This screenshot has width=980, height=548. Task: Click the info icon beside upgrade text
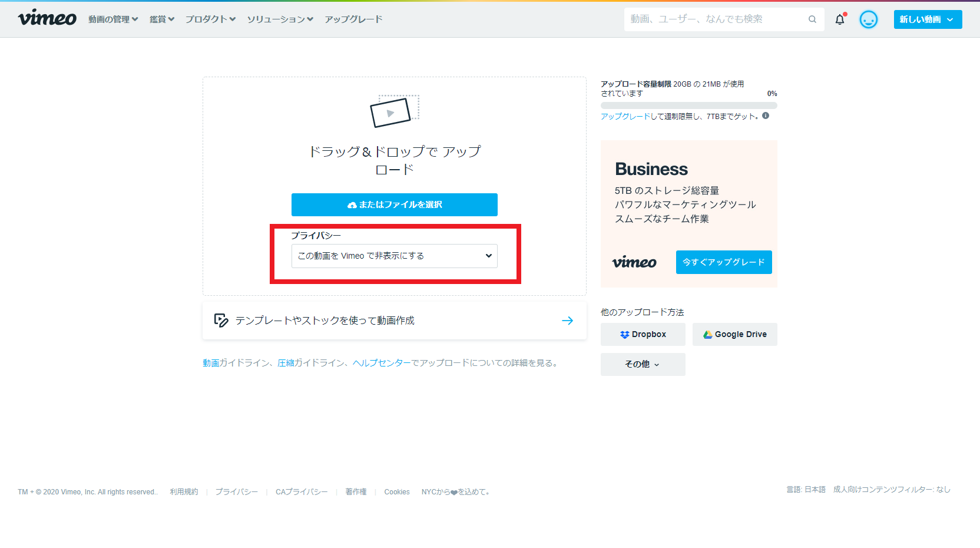click(766, 115)
